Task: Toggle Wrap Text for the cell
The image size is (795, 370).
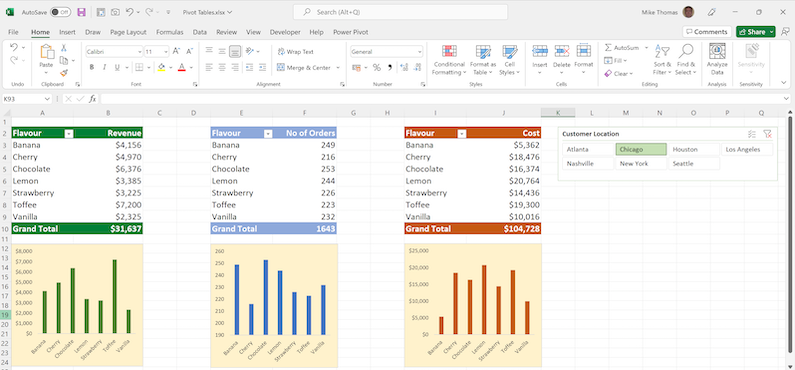Action: [x=296, y=52]
